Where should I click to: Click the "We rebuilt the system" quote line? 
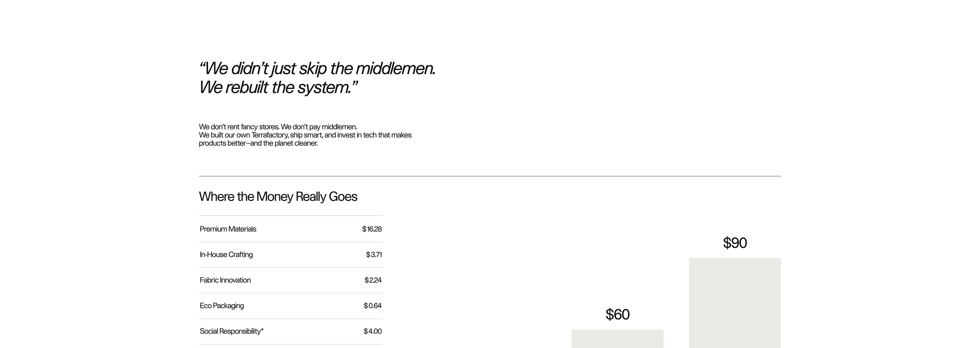point(278,88)
